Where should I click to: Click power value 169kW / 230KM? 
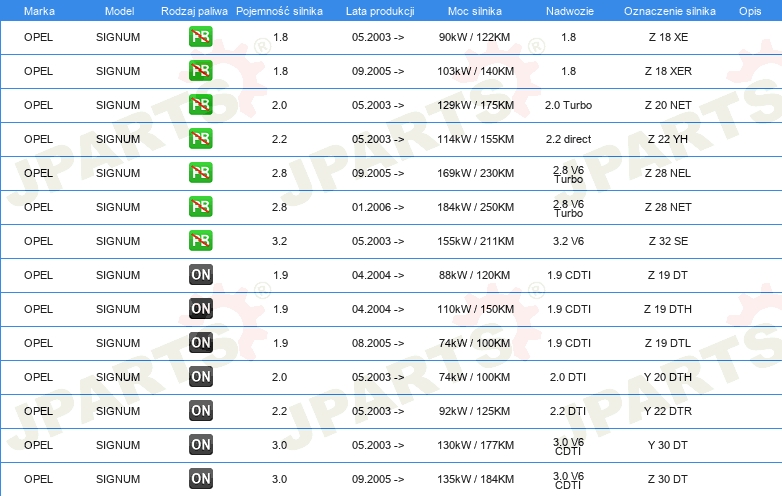coord(476,173)
